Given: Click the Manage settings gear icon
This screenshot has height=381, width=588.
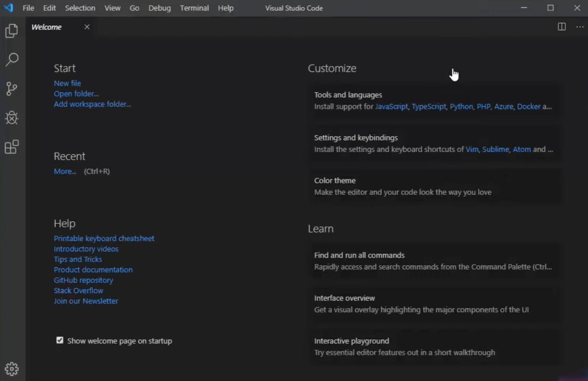Looking at the screenshot, I should pos(12,369).
